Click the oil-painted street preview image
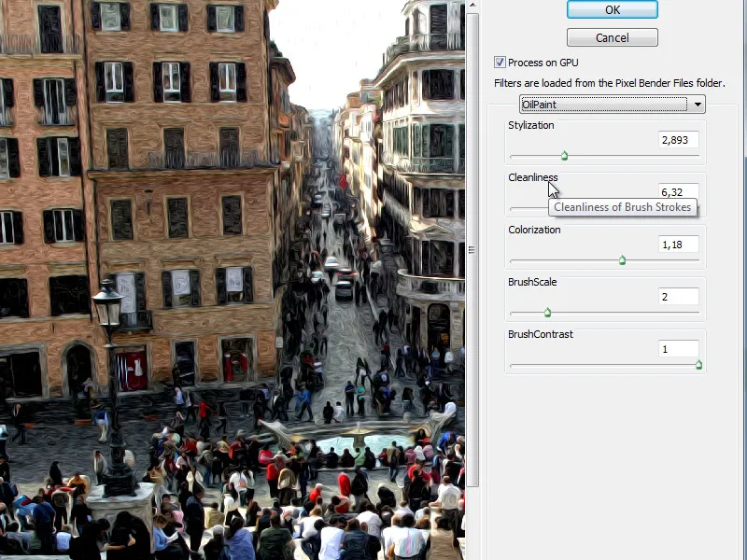747x560 pixels. point(233,280)
